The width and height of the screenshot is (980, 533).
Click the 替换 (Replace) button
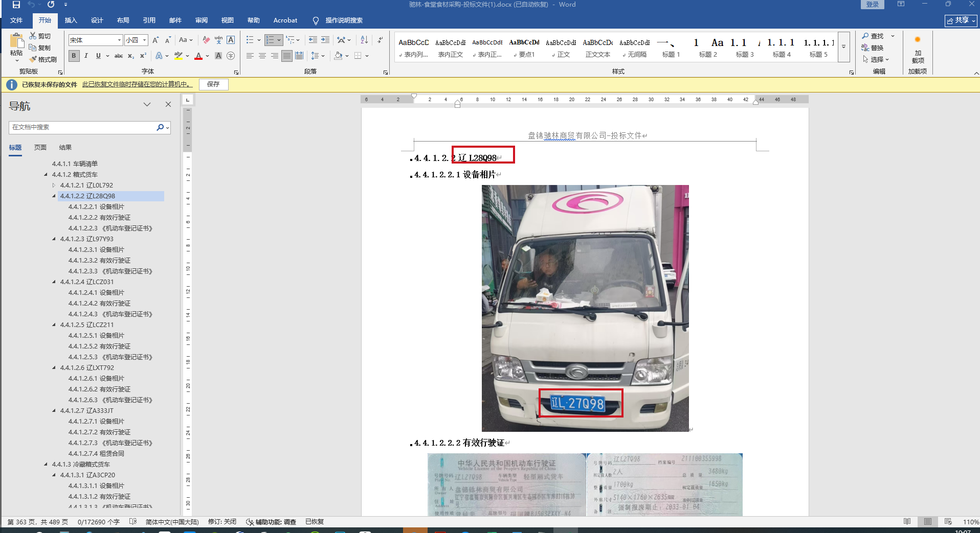click(873, 48)
